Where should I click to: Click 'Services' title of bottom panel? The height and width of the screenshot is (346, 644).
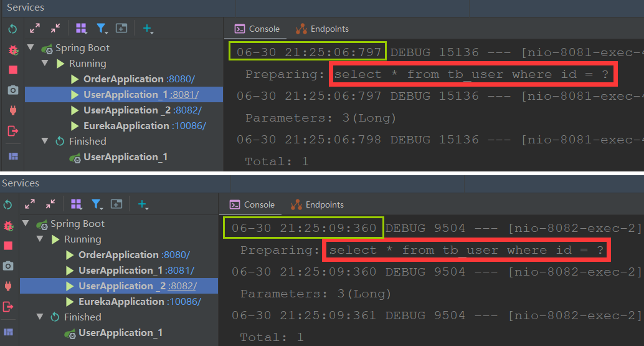point(21,183)
